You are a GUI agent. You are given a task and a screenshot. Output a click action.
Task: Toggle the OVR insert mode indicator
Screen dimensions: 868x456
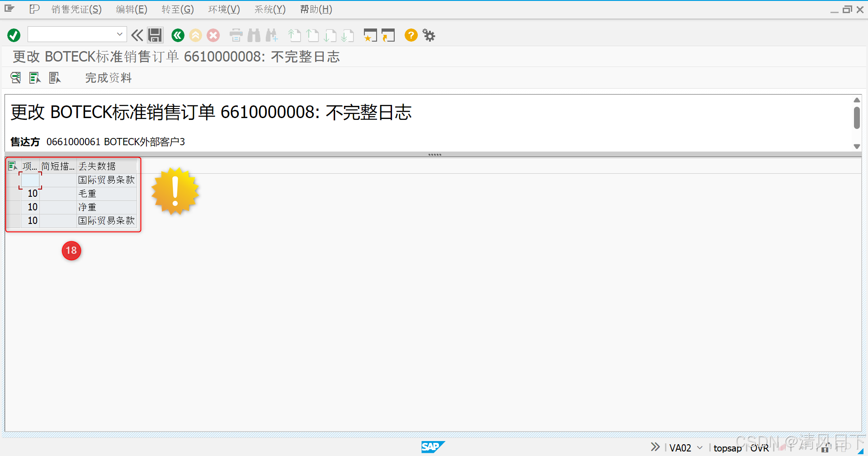coord(759,448)
